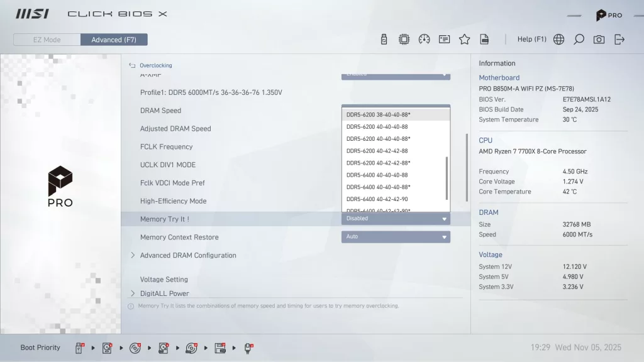The image size is (644, 362).
Task: Switch to EZ Mode
Action: coord(47,40)
